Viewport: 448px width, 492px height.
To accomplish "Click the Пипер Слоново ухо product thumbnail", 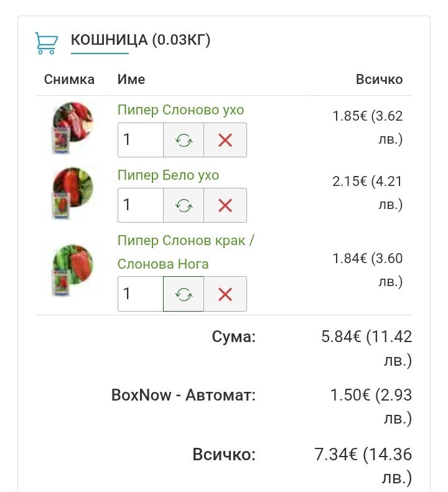I will click(72, 128).
